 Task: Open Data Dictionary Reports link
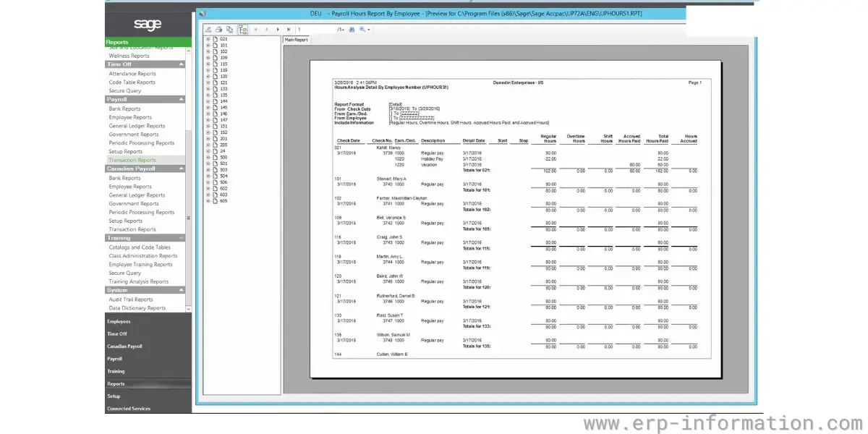(137, 308)
